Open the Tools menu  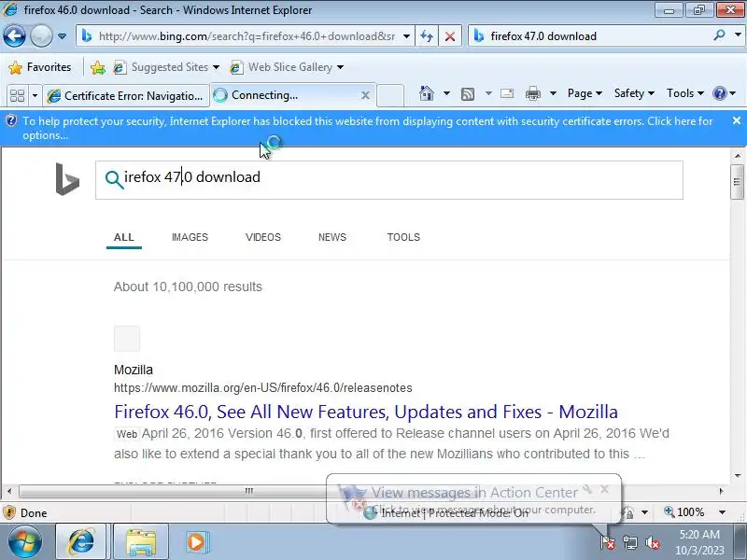tap(685, 93)
